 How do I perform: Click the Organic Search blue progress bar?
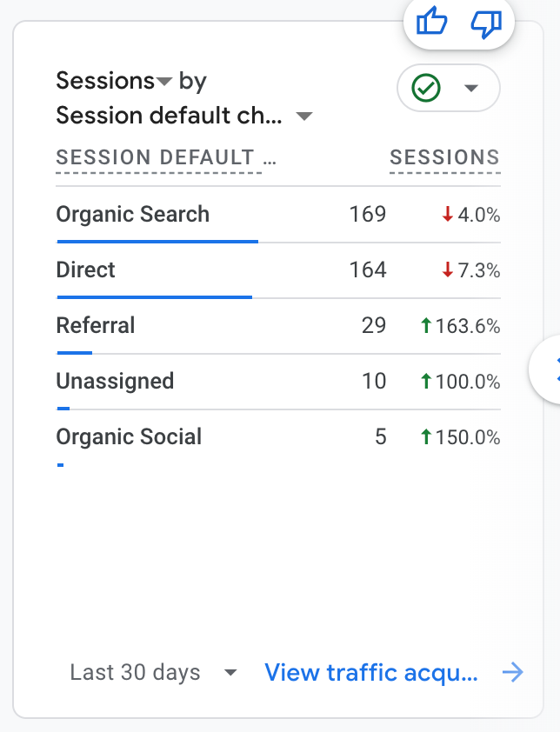[x=157, y=241]
